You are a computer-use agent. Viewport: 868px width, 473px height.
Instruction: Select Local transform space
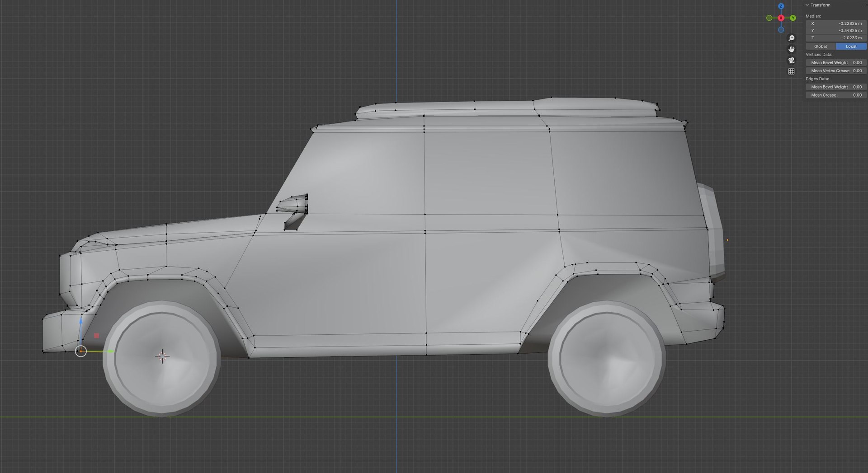pos(851,47)
